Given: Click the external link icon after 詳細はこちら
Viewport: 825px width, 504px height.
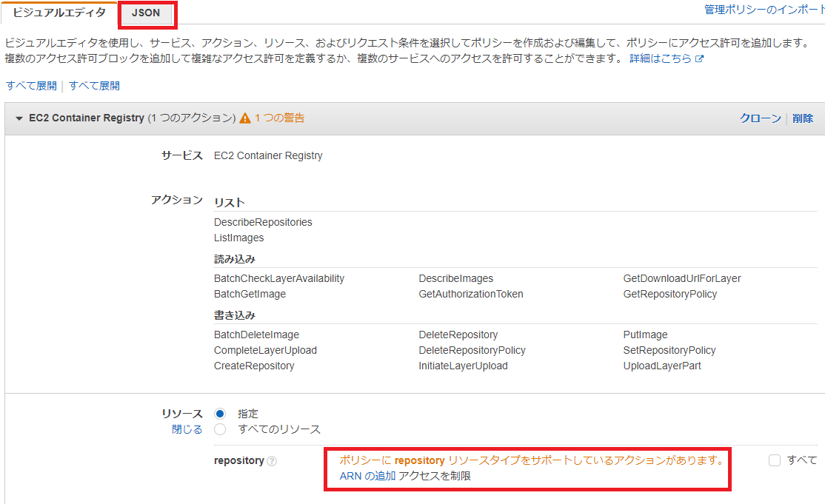Looking at the screenshot, I should pos(699,59).
